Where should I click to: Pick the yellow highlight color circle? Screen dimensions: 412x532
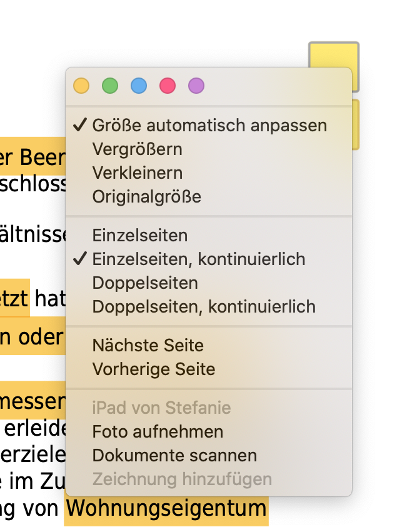[81, 86]
